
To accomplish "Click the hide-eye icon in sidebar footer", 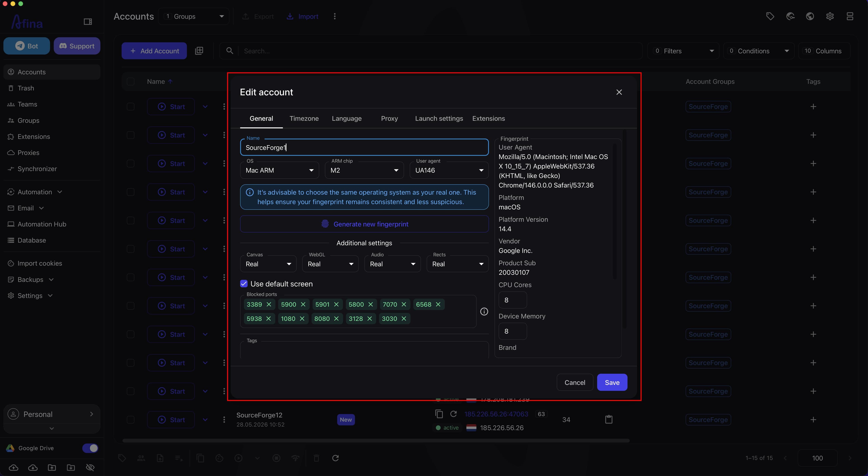I will tap(90, 467).
